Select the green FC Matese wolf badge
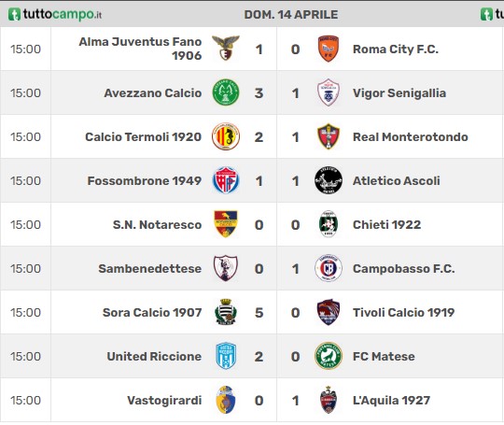The width and height of the screenshot is (504, 425). coord(329,356)
